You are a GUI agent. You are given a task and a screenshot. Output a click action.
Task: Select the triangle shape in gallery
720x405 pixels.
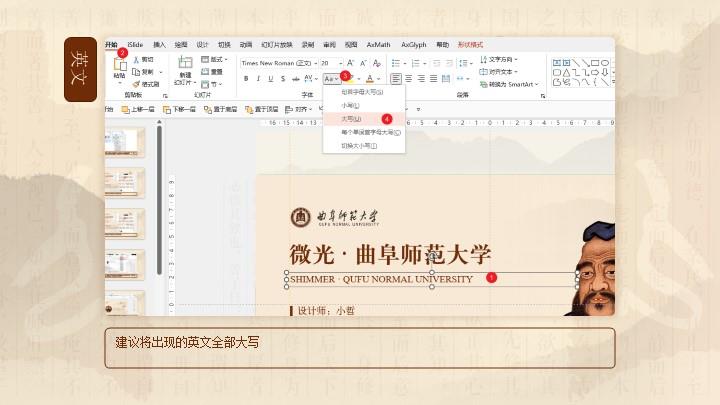pyautogui.click(x=566, y=73)
